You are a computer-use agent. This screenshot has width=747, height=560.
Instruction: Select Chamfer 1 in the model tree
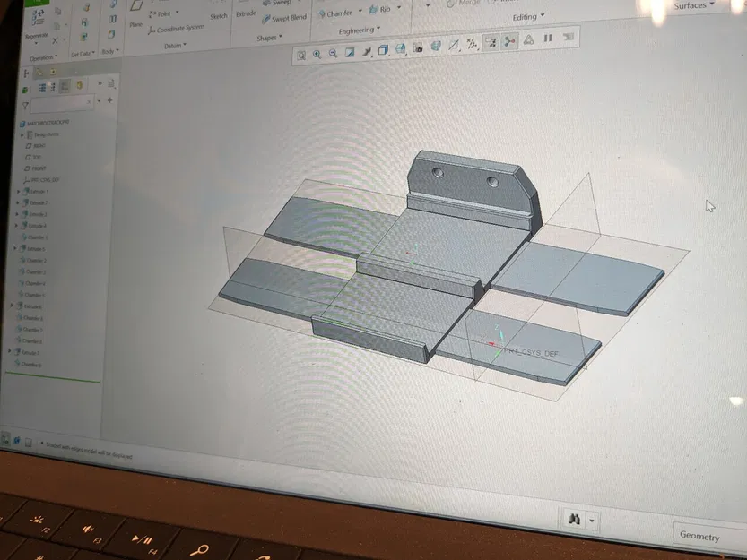tap(34, 237)
